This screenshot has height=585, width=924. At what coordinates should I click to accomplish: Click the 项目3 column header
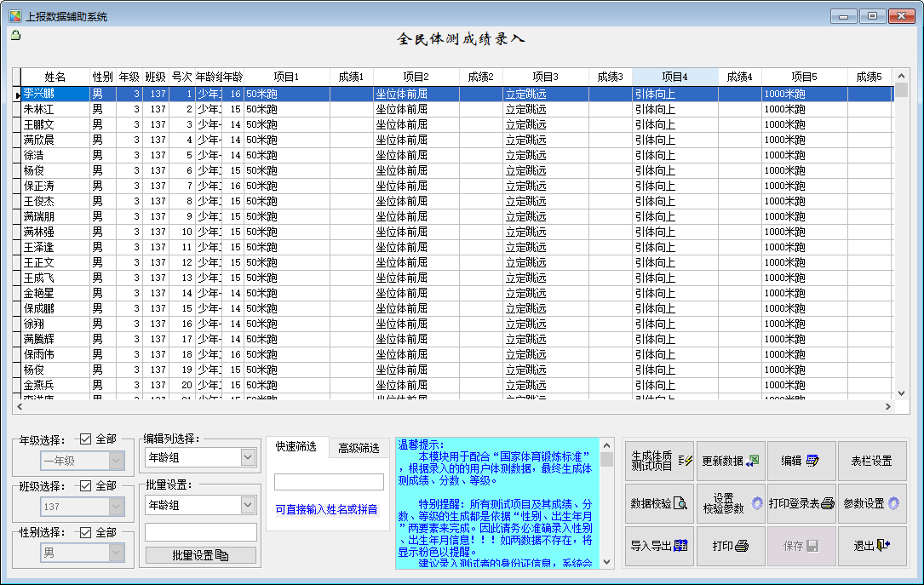point(546,77)
